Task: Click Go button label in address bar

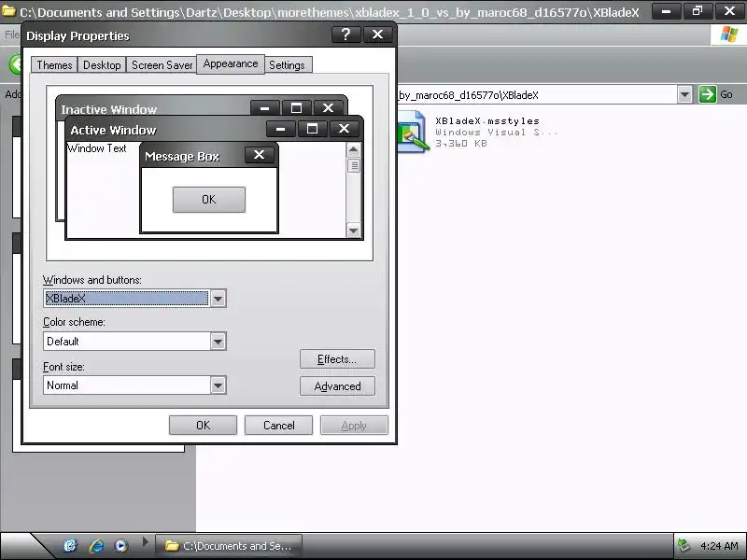Action: 726,94
